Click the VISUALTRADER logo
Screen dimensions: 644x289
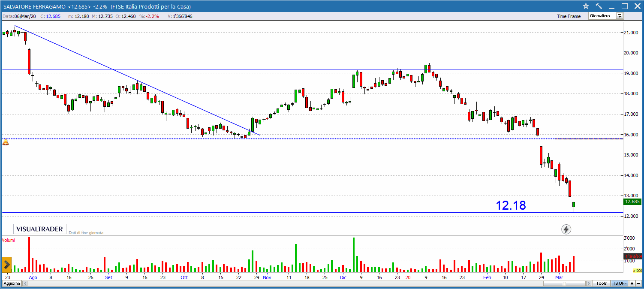(40, 229)
